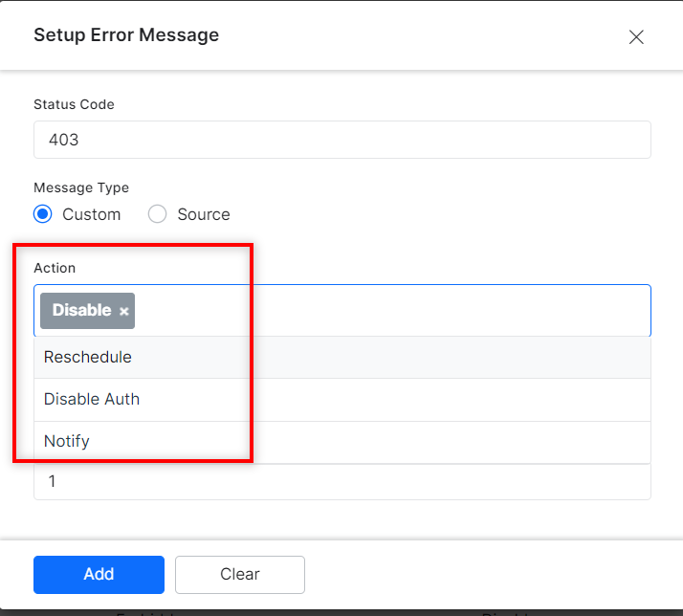
Task: Choose Disable Auth from the Action list
Action: click(92, 399)
